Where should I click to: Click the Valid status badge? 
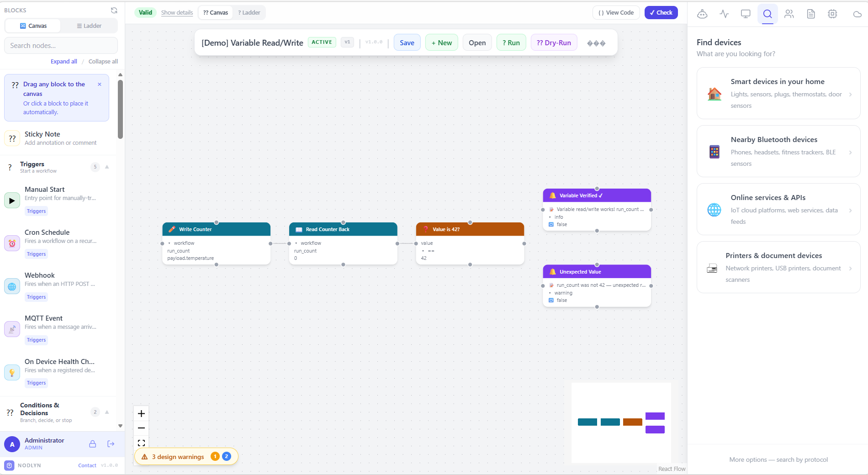click(x=145, y=13)
